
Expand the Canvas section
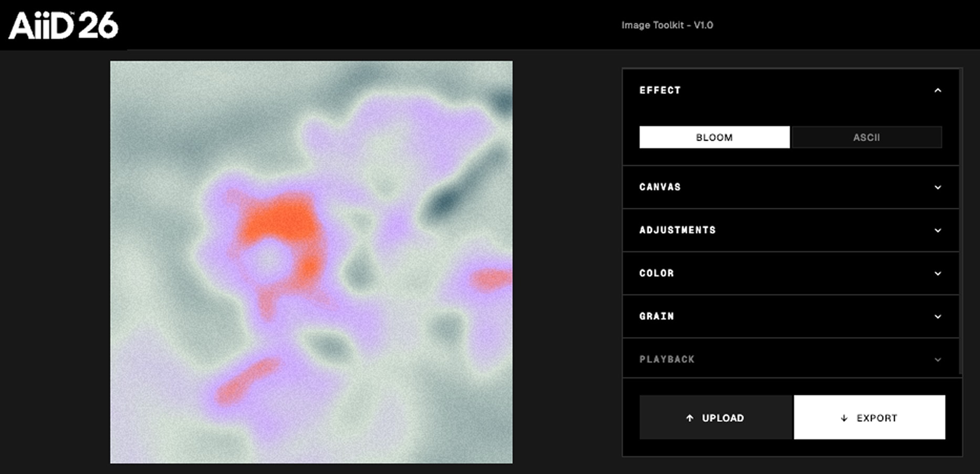click(x=790, y=187)
